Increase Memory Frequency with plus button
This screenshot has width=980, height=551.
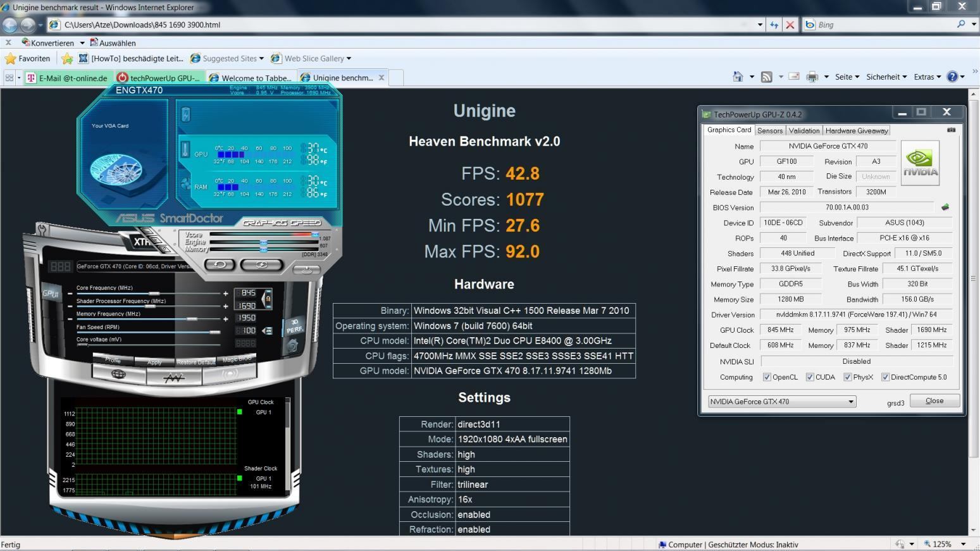point(225,319)
